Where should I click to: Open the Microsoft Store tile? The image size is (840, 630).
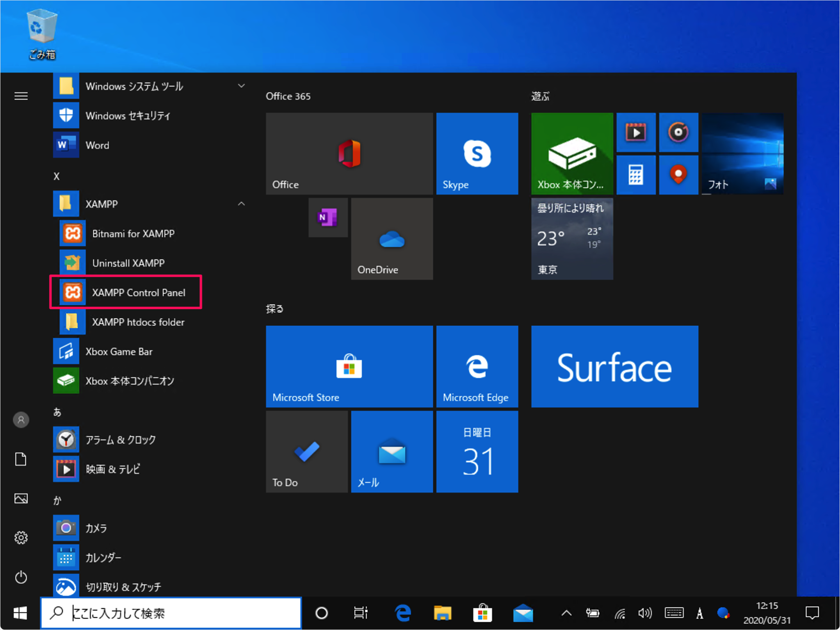point(349,366)
